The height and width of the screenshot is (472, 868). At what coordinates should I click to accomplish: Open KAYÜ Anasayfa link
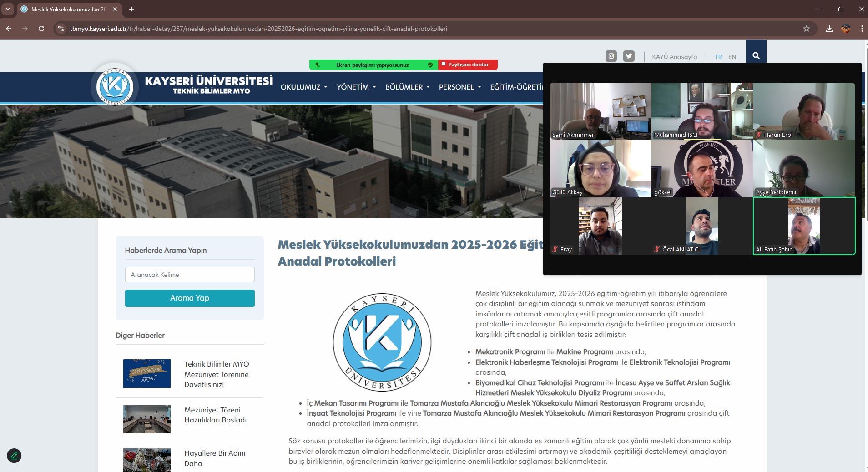674,57
